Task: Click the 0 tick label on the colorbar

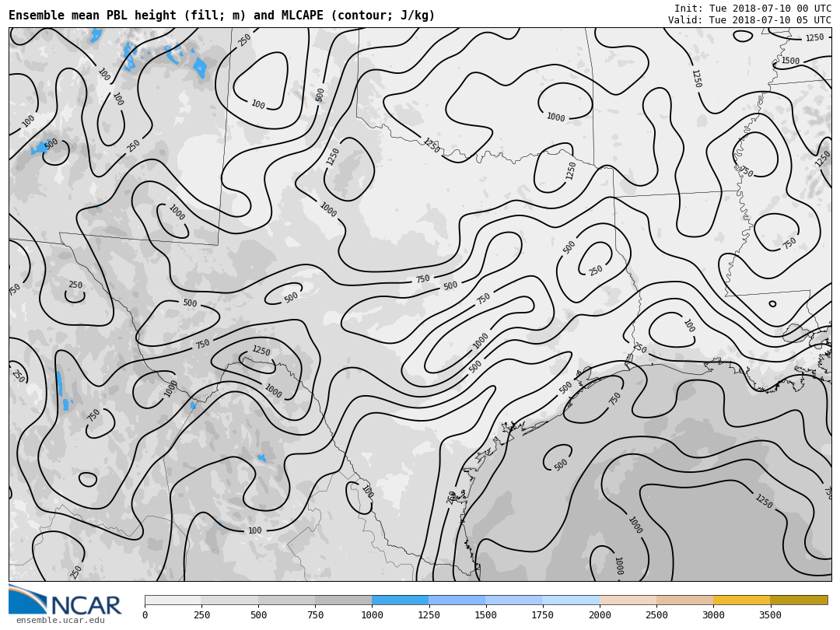Action: [145, 615]
